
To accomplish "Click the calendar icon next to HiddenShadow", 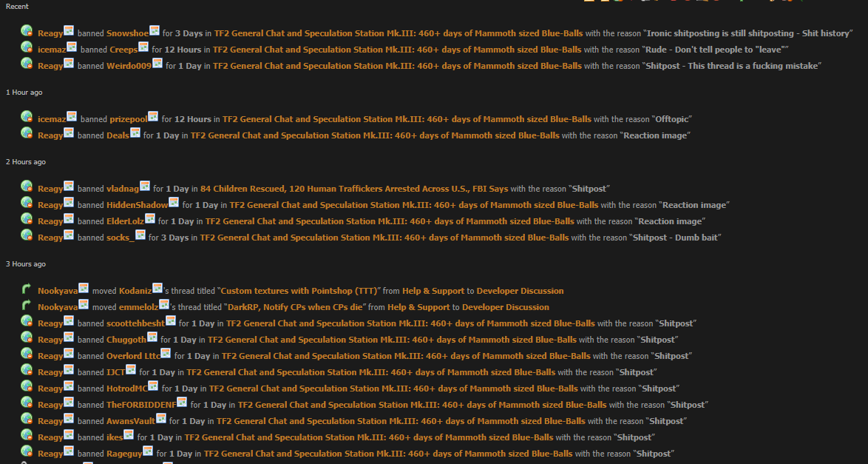I will click(x=174, y=202).
